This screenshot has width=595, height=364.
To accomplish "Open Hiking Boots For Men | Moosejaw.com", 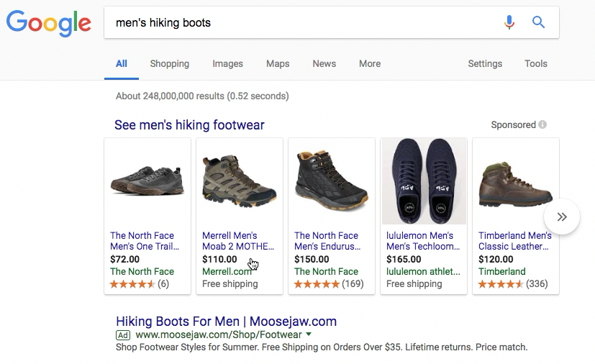I will tap(226, 321).
